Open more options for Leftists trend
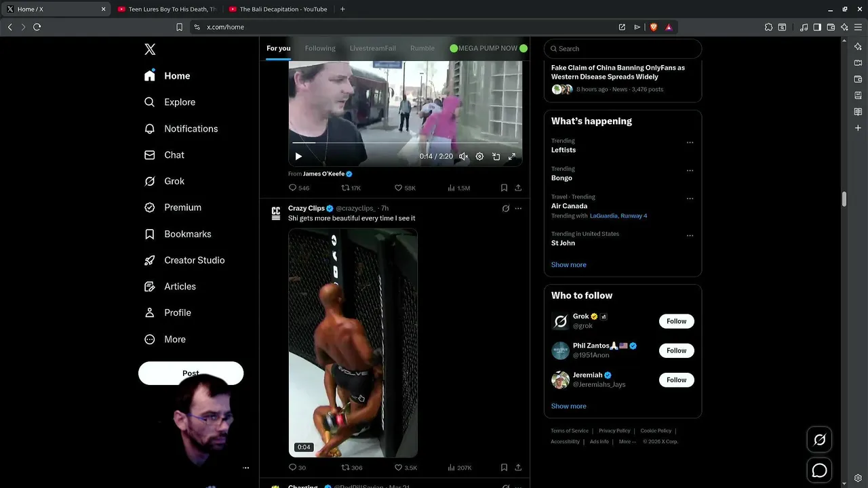Image resolution: width=868 pixels, height=488 pixels. pyautogui.click(x=690, y=142)
